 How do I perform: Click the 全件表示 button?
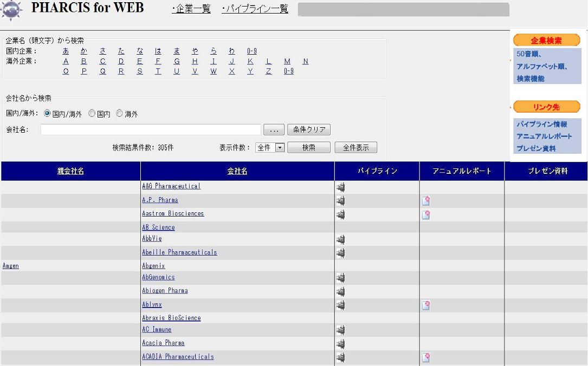point(356,148)
